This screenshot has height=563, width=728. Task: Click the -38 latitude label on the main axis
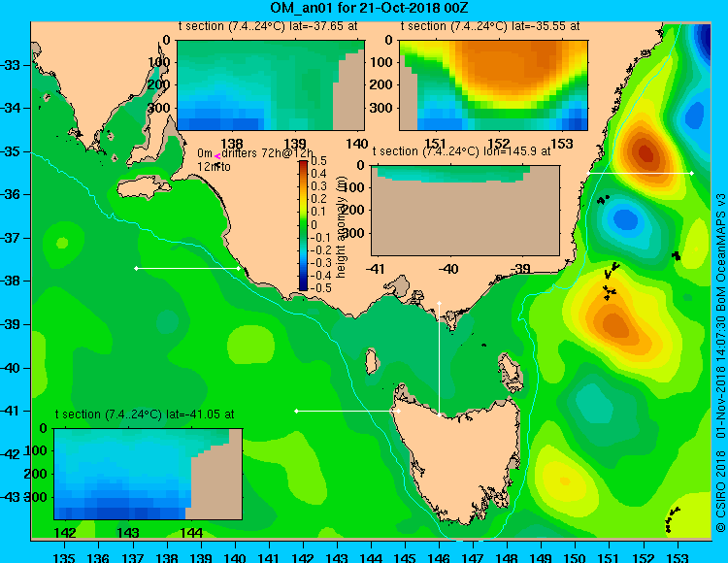(x=10, y=281)
